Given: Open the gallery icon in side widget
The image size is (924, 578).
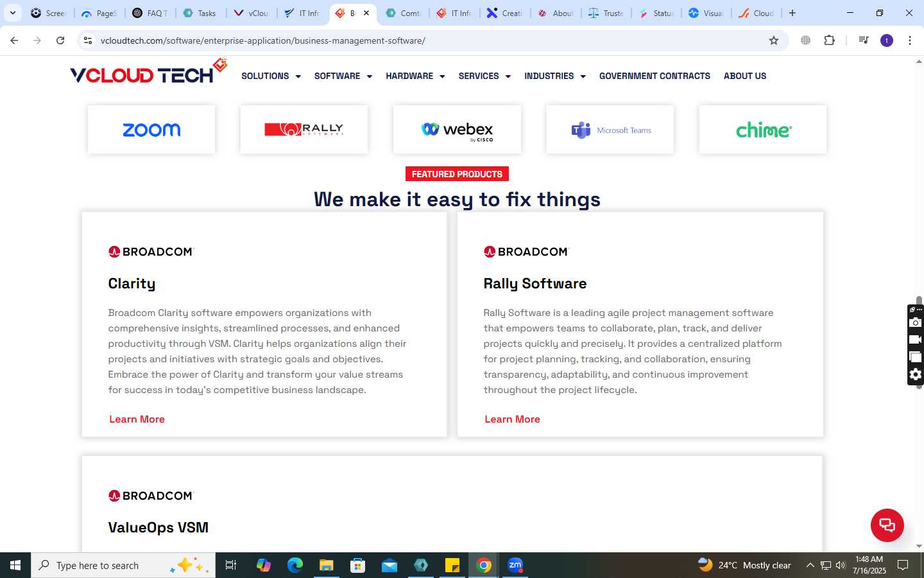Looking at the screenshot, I should (x=916, y=357).
